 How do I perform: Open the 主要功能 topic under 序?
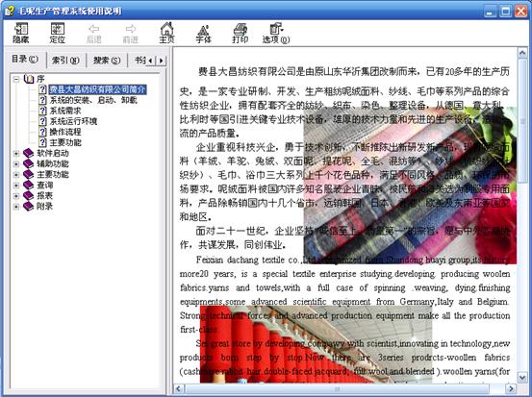(65, 142)
